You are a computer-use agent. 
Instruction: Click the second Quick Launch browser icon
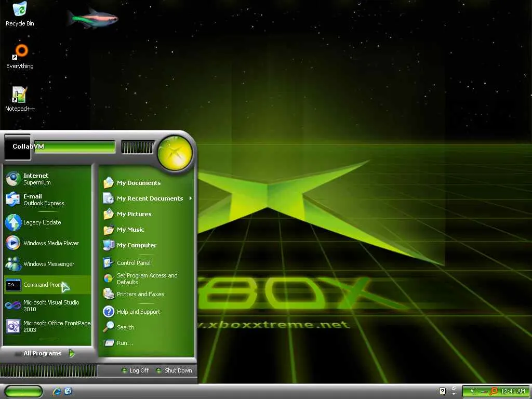pyautogui.click(x=68, y=391)
